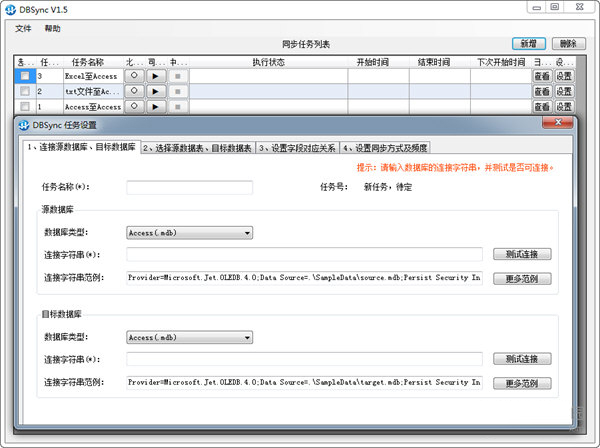Switch to the 设置字段对应关系 tab
Image resolution: width=600 pixels, height=448 pixels.
pos(298,147)
